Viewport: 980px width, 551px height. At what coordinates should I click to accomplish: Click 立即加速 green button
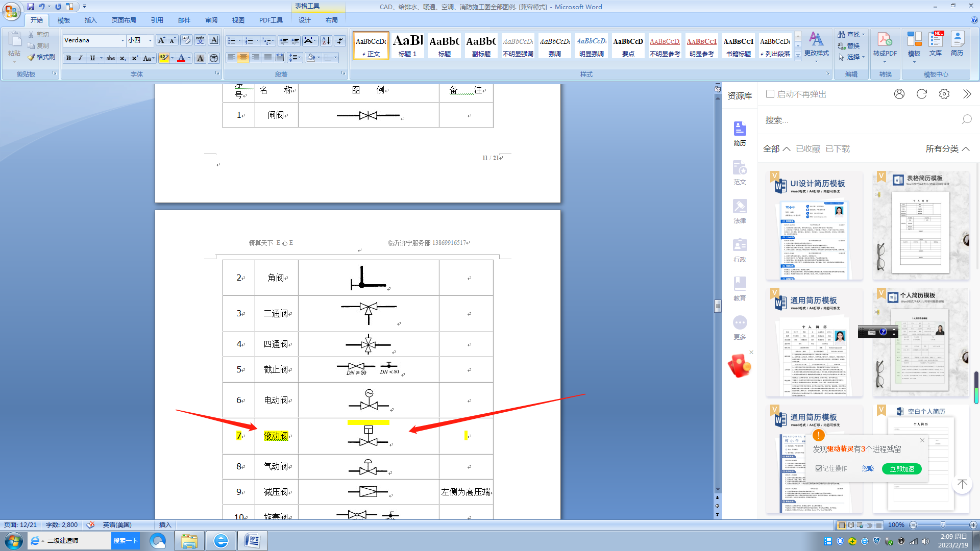(x=902, y=469)
